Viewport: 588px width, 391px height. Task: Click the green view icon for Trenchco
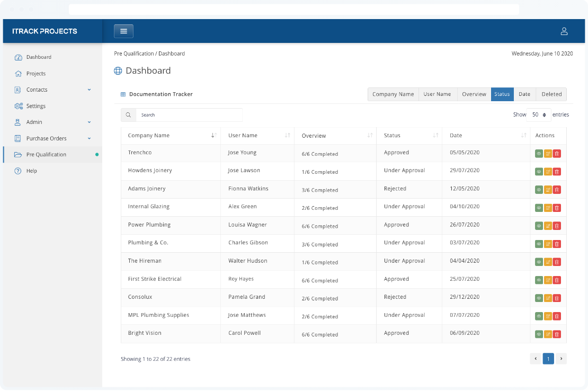[539, 154]
